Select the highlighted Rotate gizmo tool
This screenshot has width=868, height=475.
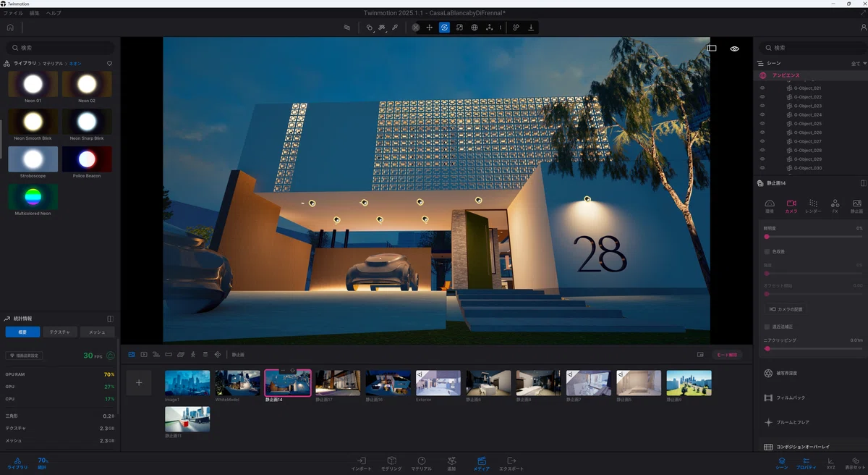tap(444, 28)
